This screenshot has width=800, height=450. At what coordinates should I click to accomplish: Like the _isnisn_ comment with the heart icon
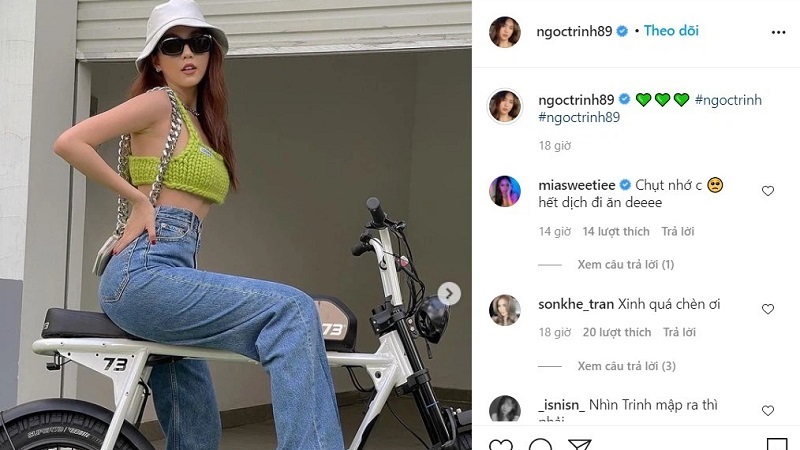[768, 410]
